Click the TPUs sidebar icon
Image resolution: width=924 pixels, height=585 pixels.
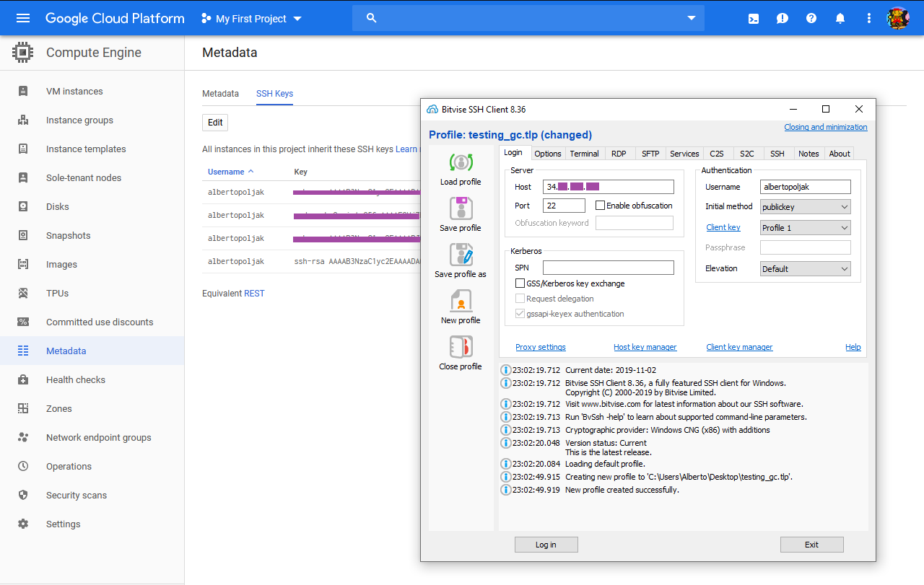(23, 294)
